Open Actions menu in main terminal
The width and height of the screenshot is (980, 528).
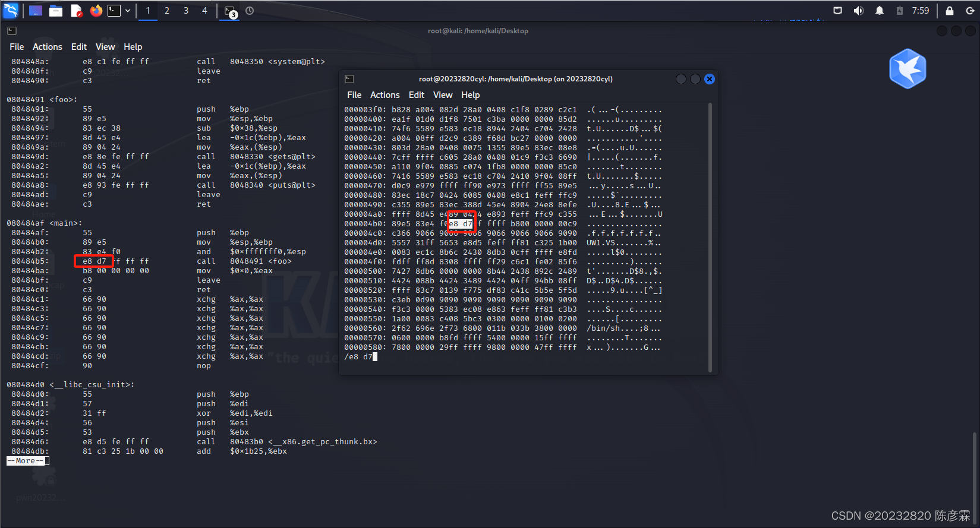pyautogui.click(x=48, y=47)
